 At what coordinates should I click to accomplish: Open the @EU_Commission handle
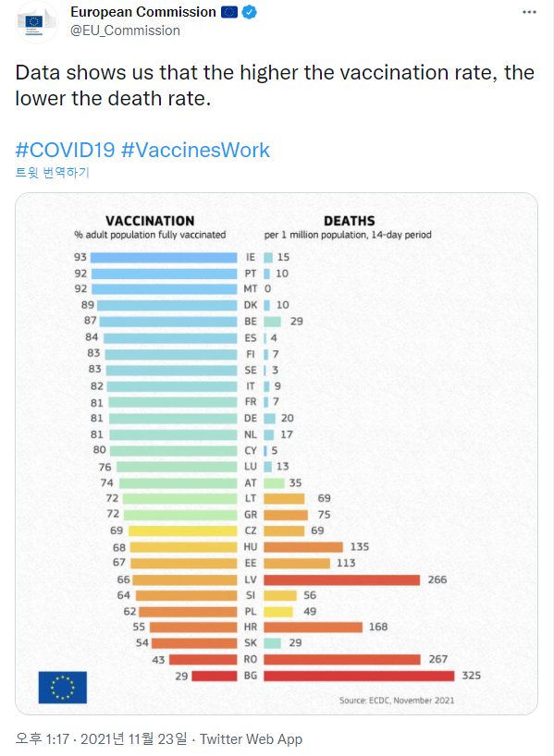125,30
